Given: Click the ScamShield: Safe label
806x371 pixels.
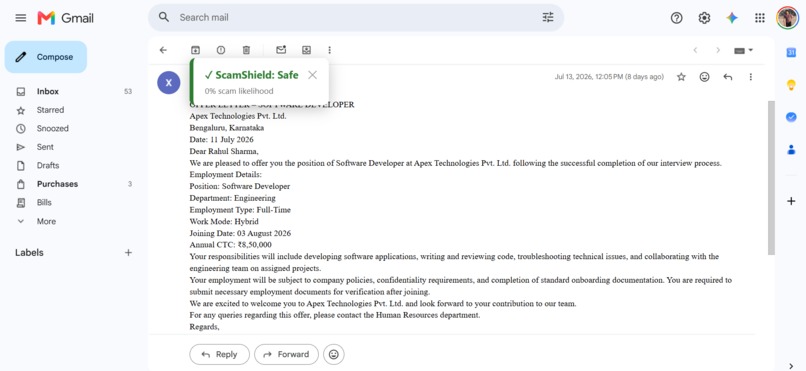Looking at the screenshot, I should click(x=251, y=75).
